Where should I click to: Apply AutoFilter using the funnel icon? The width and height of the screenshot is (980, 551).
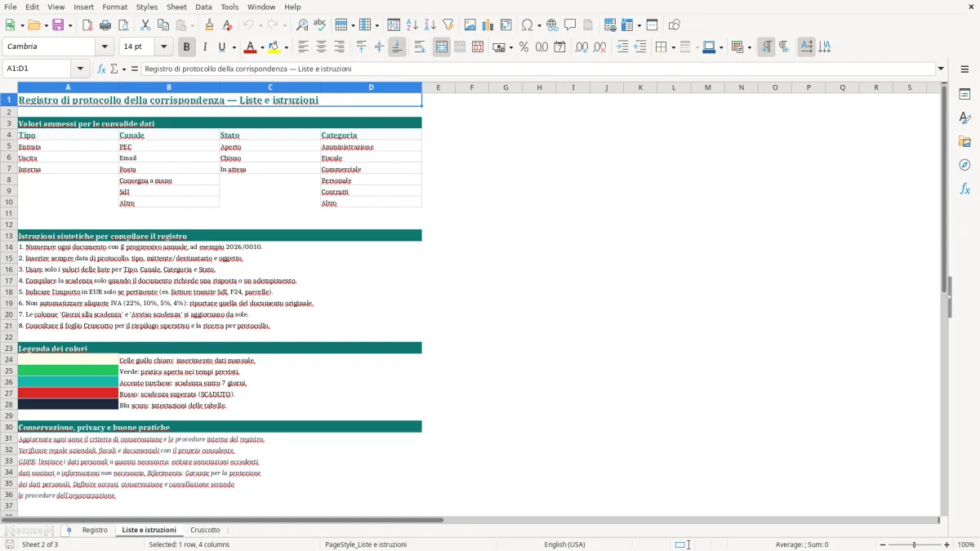tap(448, 25)
